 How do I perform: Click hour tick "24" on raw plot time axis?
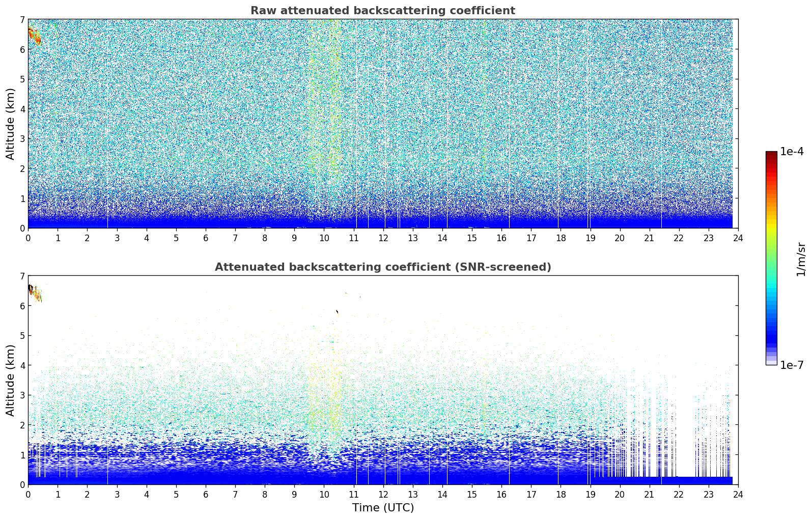738,238
